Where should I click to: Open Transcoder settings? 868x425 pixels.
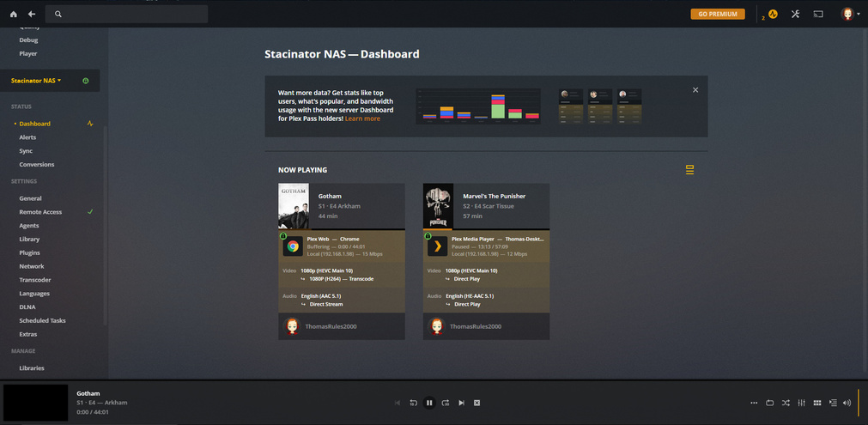pos(35,280)
